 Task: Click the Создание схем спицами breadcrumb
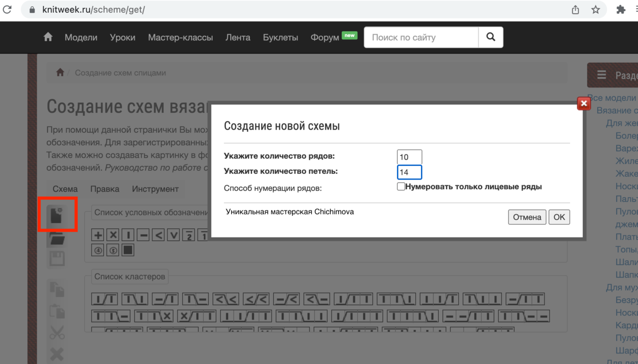point(120,73)
